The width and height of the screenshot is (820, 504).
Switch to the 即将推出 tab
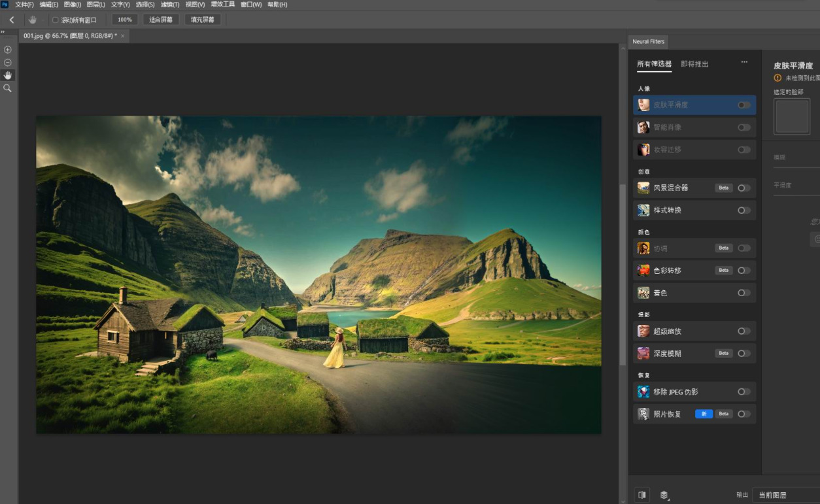(x=694, y=64)
